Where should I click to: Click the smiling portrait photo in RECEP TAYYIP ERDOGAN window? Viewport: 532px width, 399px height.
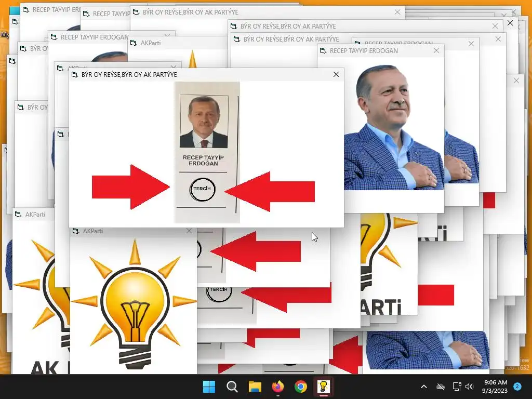point(394,127)
